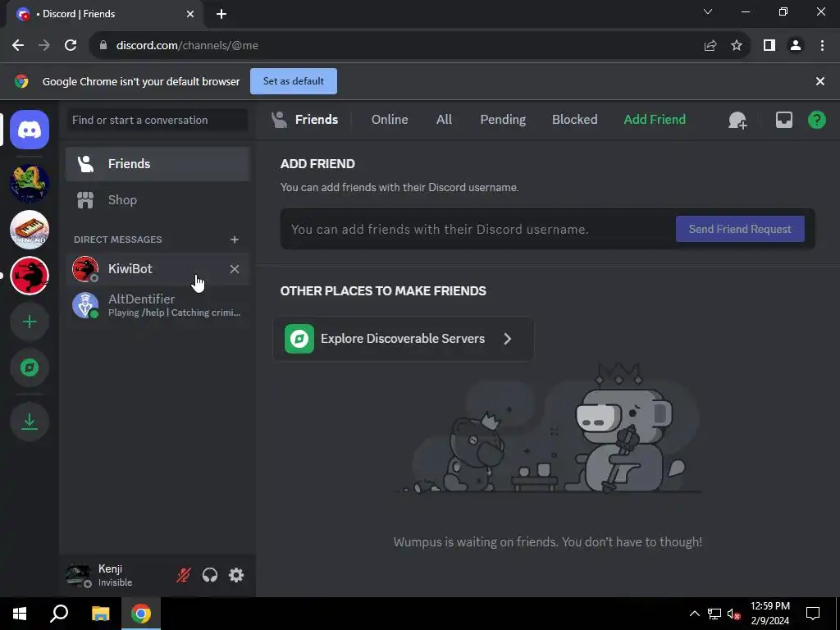
Task: Click the Download Apps arrow icon
Action: tap(30, 422)
